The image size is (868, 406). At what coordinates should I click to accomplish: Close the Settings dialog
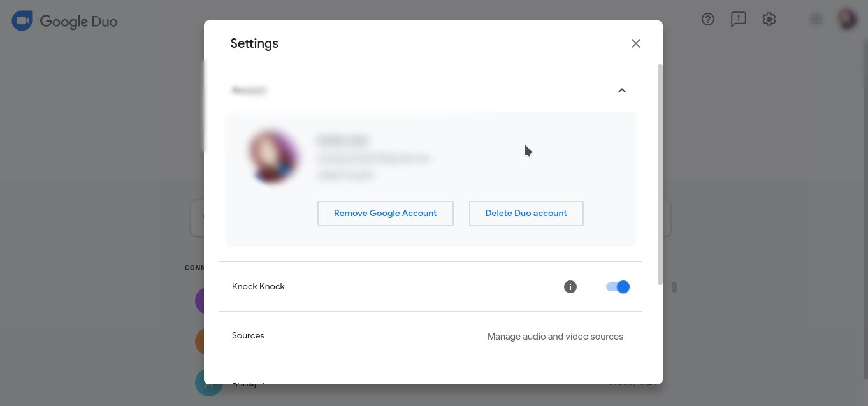(x=635, y=43)
